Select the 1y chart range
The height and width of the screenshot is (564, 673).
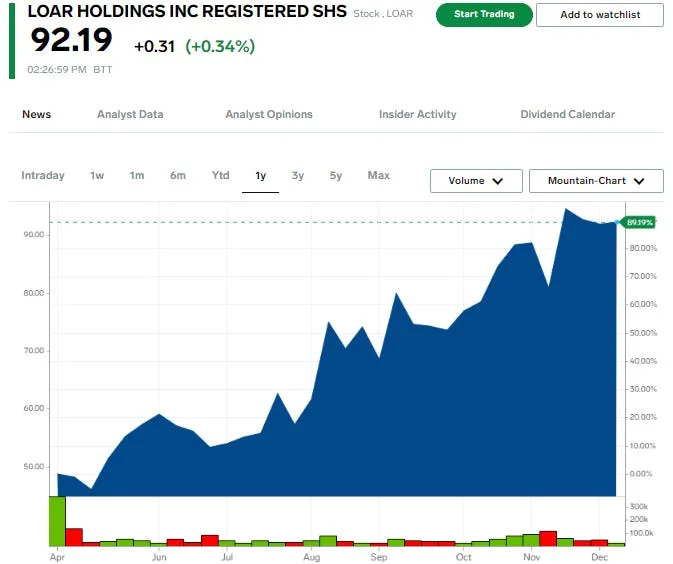tap(261, 176)
